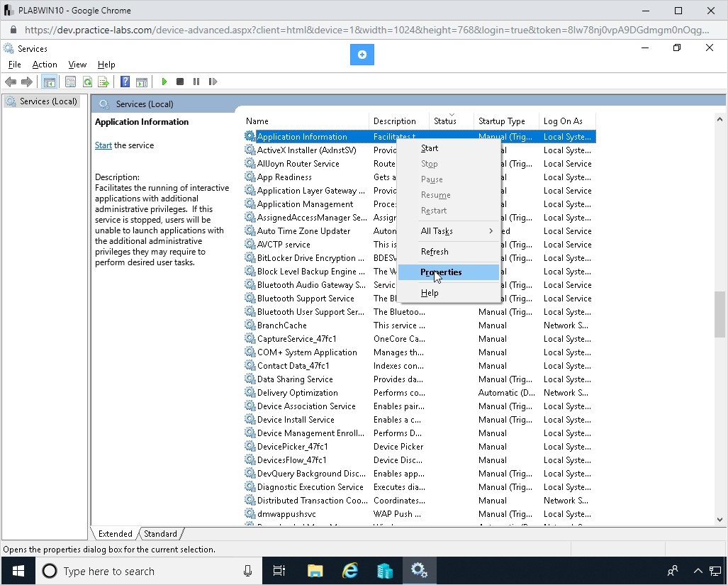728x585 pixels.
Task: Click the People icon in the system tray
Action: (672, 571)
